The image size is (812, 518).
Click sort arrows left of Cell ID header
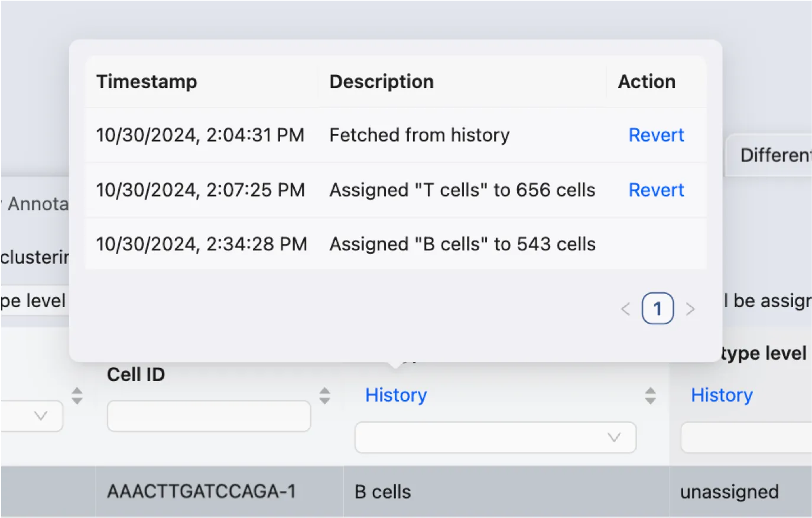[77, 396]
